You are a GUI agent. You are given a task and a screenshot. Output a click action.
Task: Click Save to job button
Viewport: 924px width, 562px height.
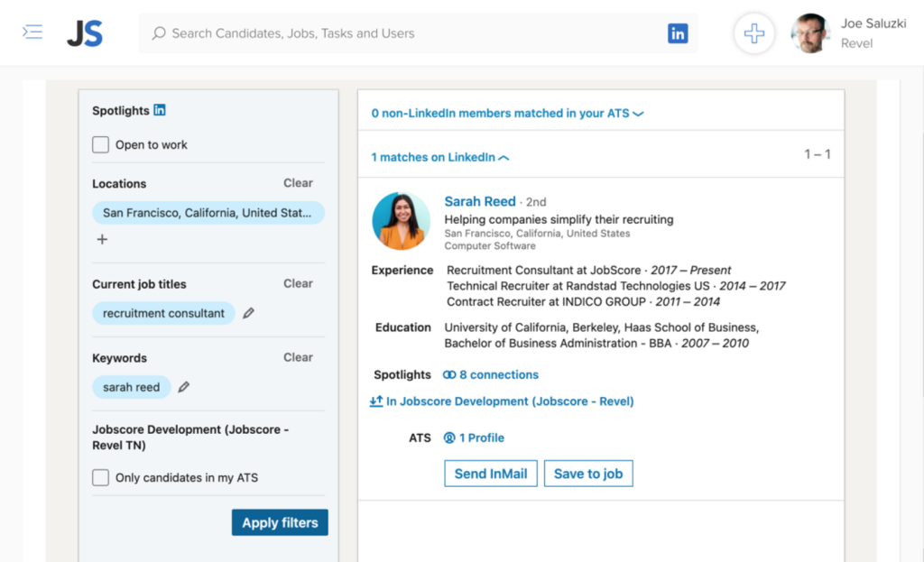tap(588, 474)
